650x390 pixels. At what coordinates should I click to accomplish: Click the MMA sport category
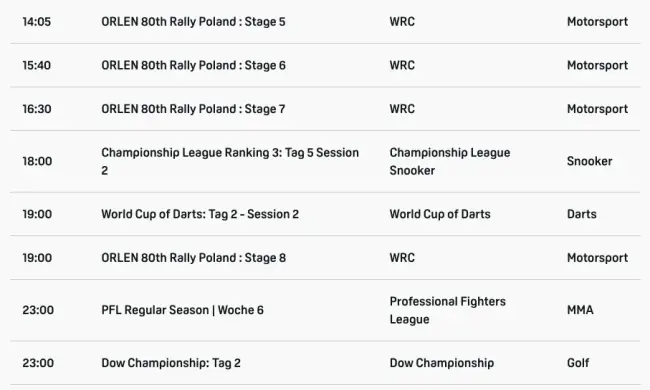[580, 310]
